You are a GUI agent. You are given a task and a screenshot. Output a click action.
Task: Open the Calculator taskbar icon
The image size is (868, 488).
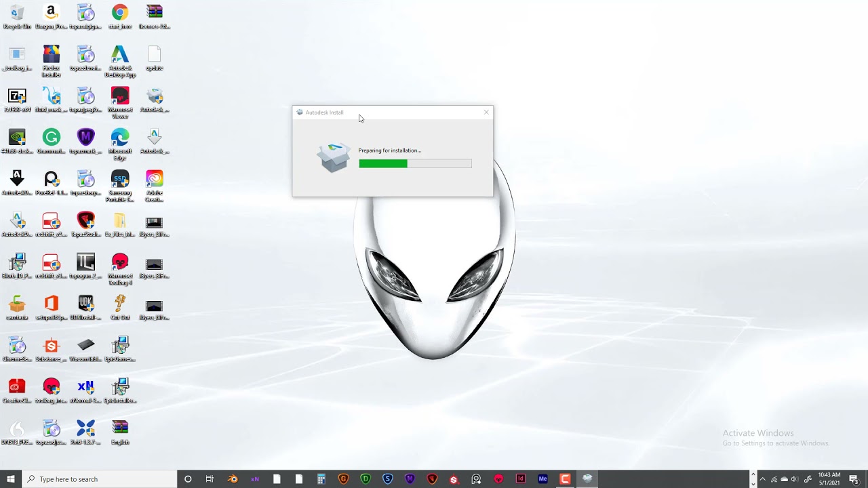coord(321,479)
